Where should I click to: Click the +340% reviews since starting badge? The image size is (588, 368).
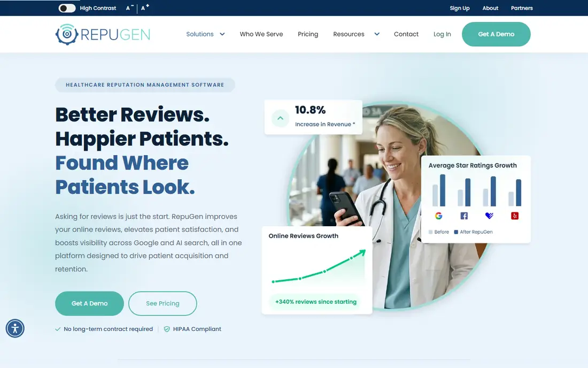point(316,302)
